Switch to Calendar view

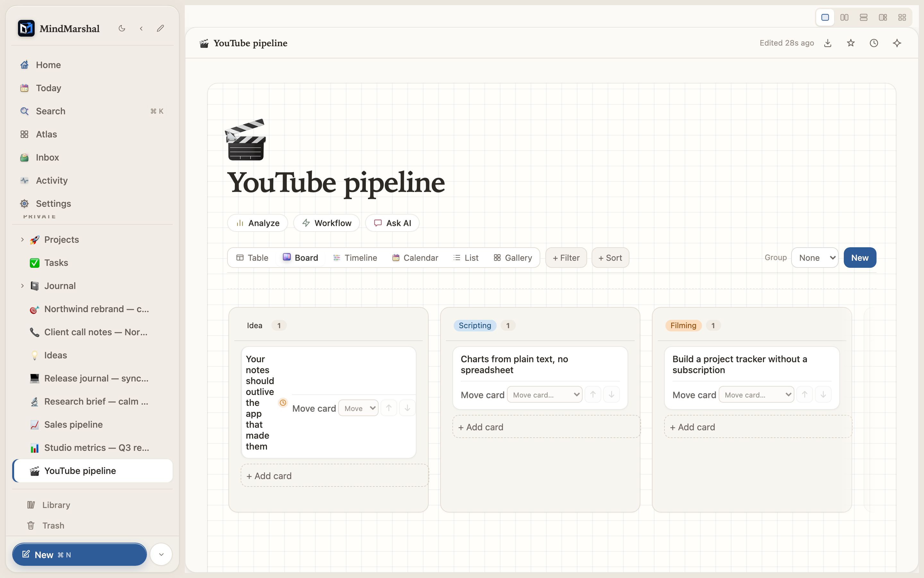[x=415, y=258]
